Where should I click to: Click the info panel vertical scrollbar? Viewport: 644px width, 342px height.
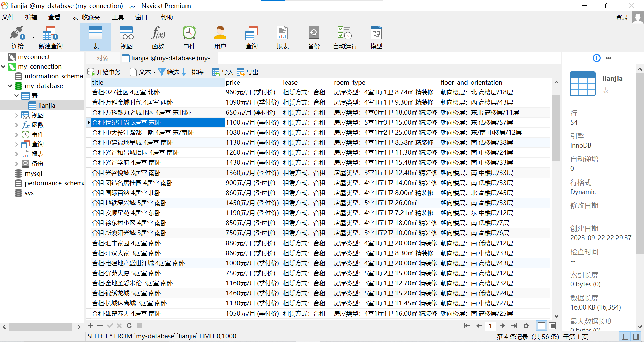coord(640,163)
